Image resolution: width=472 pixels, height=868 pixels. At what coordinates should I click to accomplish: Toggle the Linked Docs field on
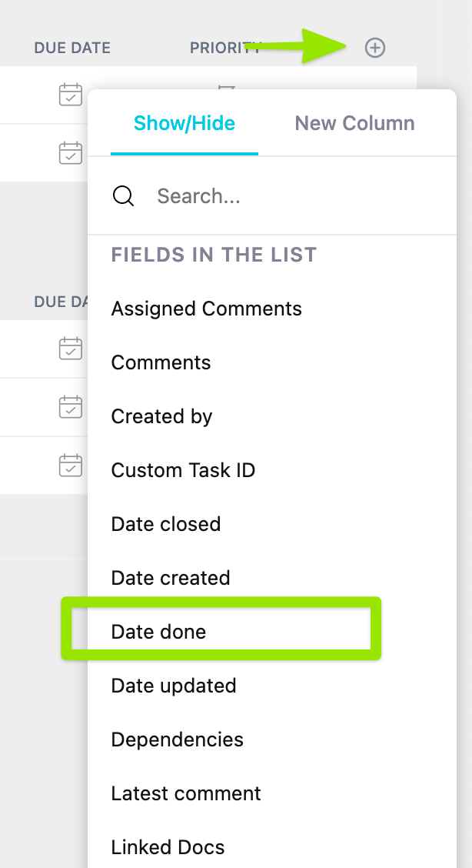tap(168, 846)
